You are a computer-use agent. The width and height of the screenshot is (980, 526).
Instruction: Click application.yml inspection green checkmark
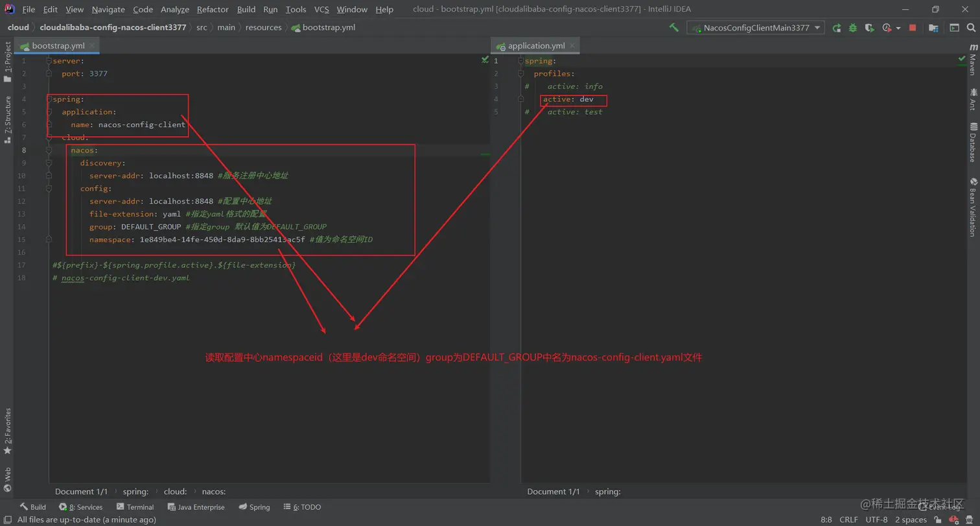(962, 59)
